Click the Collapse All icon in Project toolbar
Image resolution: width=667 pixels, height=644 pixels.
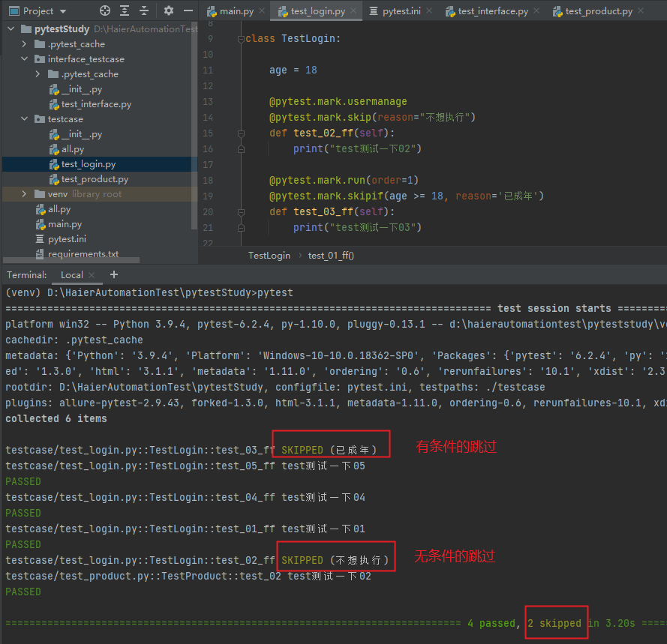click(144, 10)
